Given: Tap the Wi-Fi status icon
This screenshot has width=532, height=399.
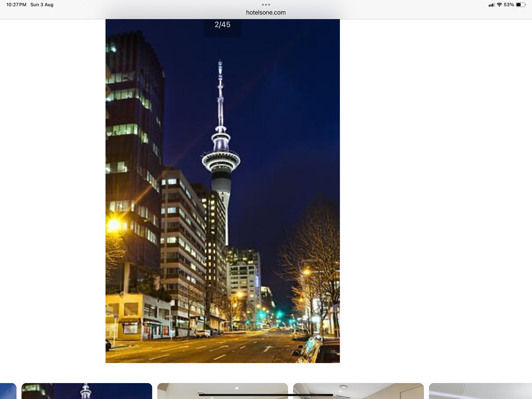Looking at the screenshot, I should tap(499, 5).
